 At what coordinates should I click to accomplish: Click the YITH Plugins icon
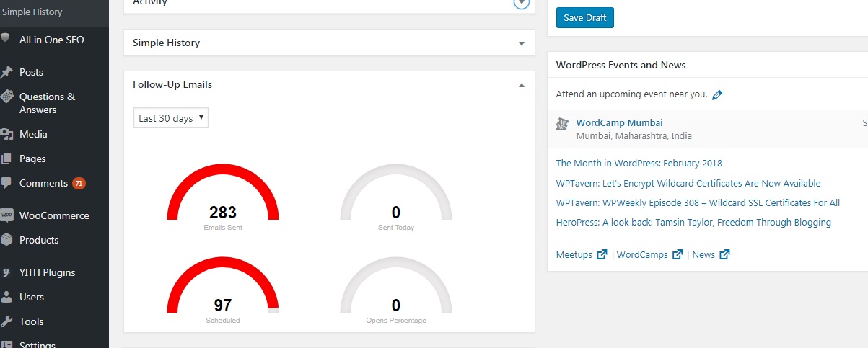coord(6,272)
